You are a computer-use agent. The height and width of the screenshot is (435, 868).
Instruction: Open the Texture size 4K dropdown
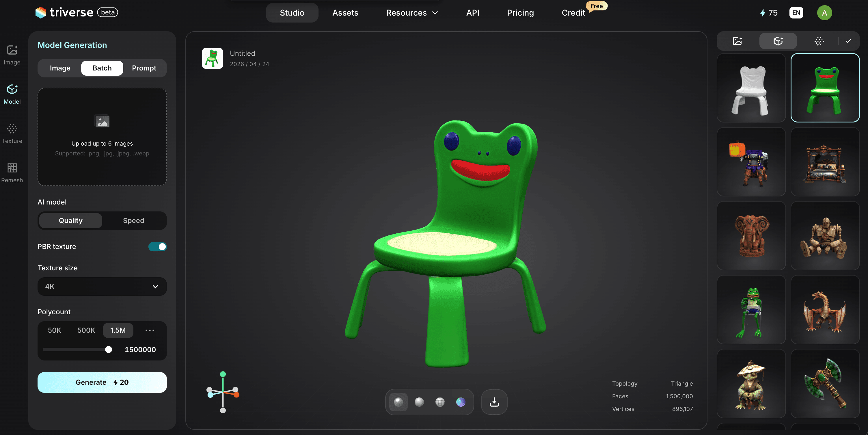pyautogui.click(x=102, y=287)
